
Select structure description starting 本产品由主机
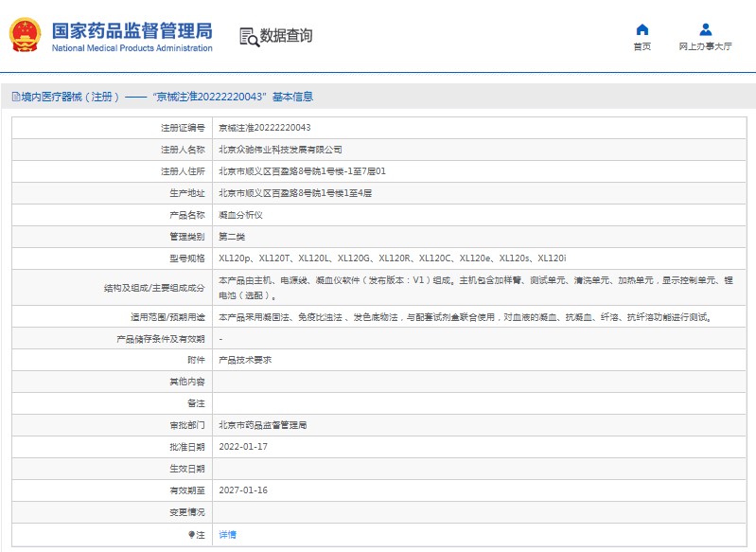(x=476, y=288)
